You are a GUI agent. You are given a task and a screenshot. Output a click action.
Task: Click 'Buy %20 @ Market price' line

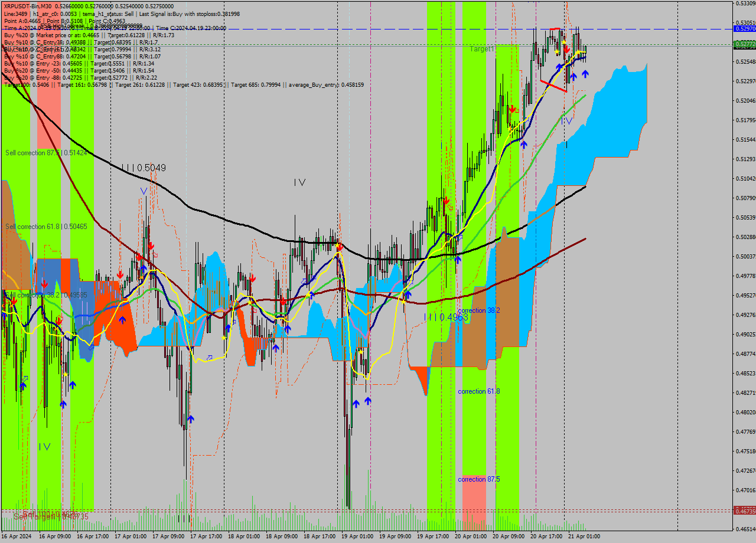pyautogui.click(x=89, y=35)
